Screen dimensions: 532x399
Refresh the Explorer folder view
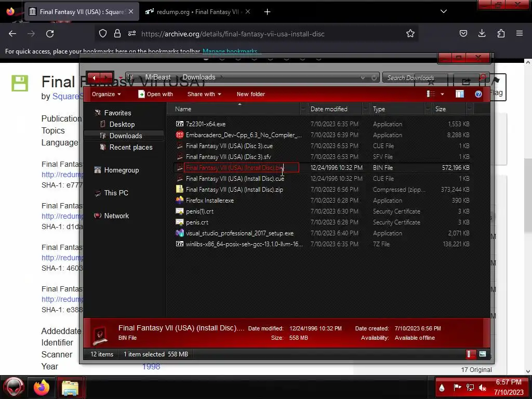click(374, 78)
